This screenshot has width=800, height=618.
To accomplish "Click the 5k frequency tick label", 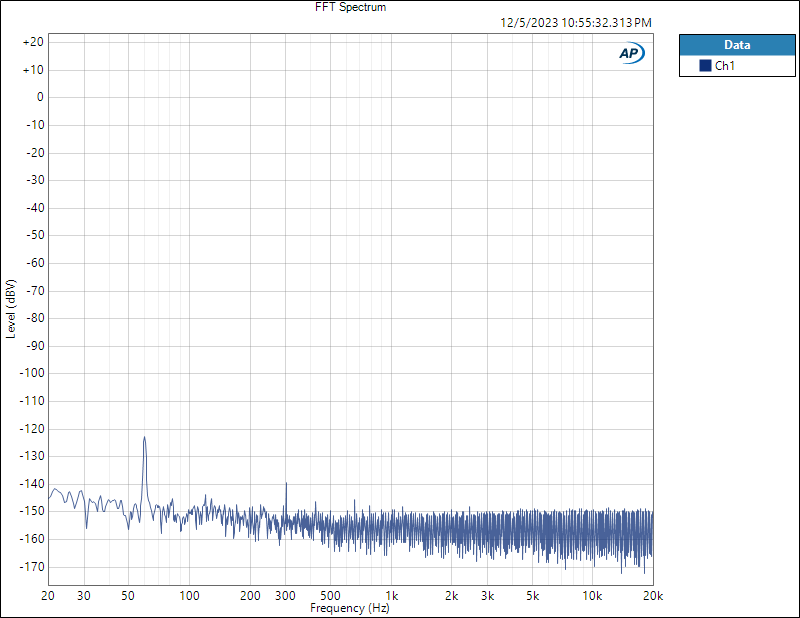I will click(x=533, y=596).
